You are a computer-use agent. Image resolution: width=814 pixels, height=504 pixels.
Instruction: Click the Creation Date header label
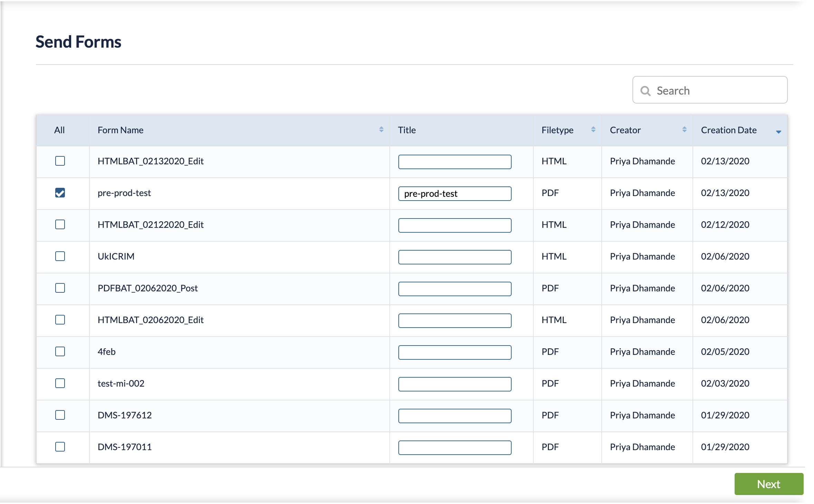729,130
